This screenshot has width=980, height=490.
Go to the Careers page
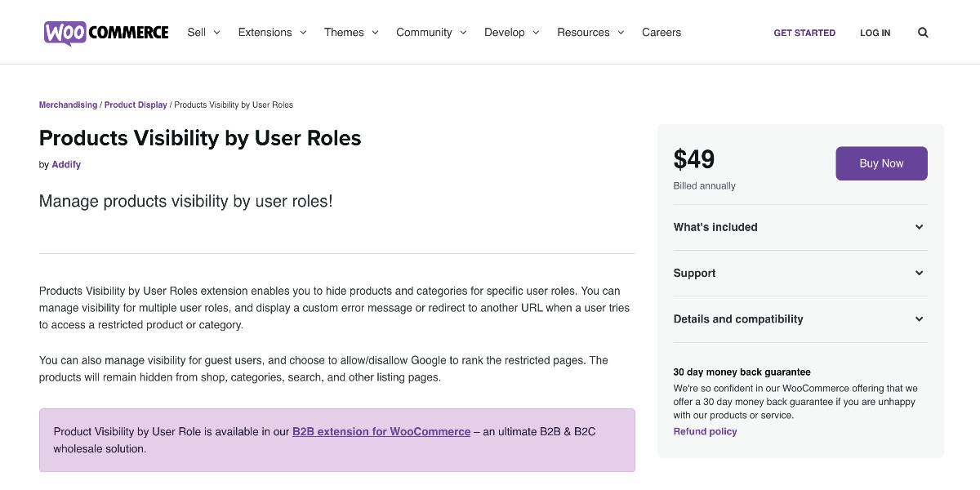(661, 33)
